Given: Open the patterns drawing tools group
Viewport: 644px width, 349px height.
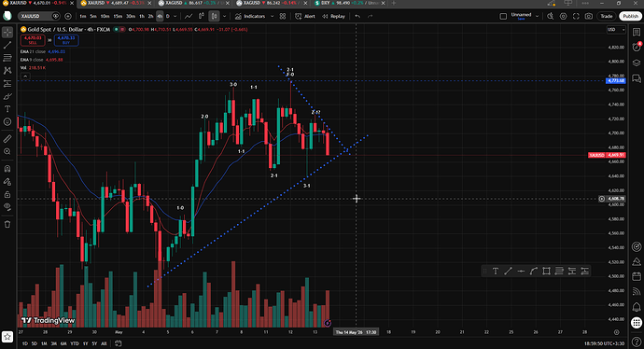Looking at the screenshot, I should [x=7, y=71].
